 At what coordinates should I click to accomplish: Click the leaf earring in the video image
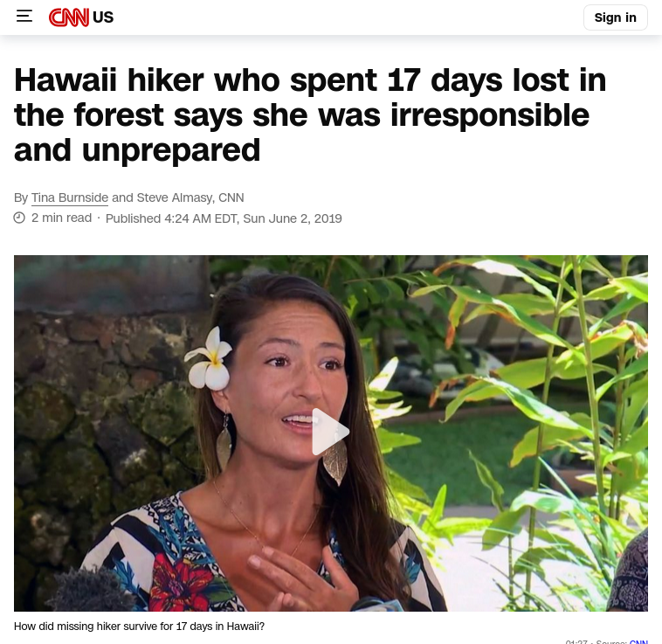point(224,443)
